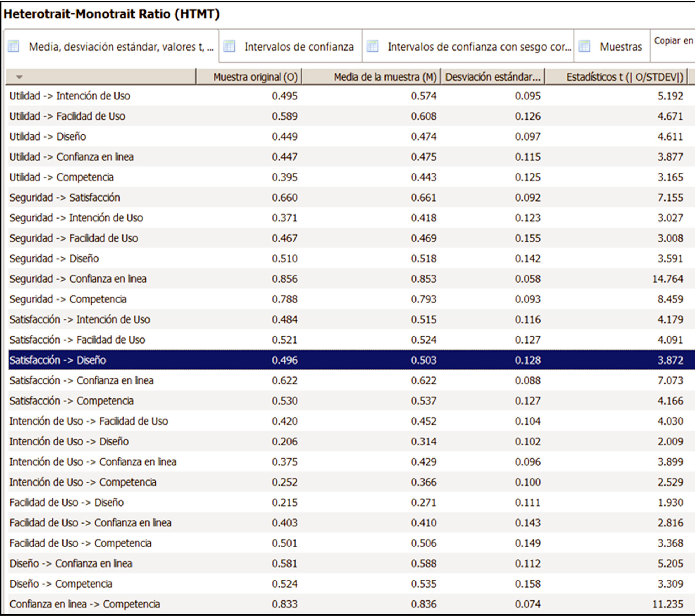Click Facilidad de Uso -> Competencia row
The width and height of the screenshot is (695, 616).
[81, 543]
